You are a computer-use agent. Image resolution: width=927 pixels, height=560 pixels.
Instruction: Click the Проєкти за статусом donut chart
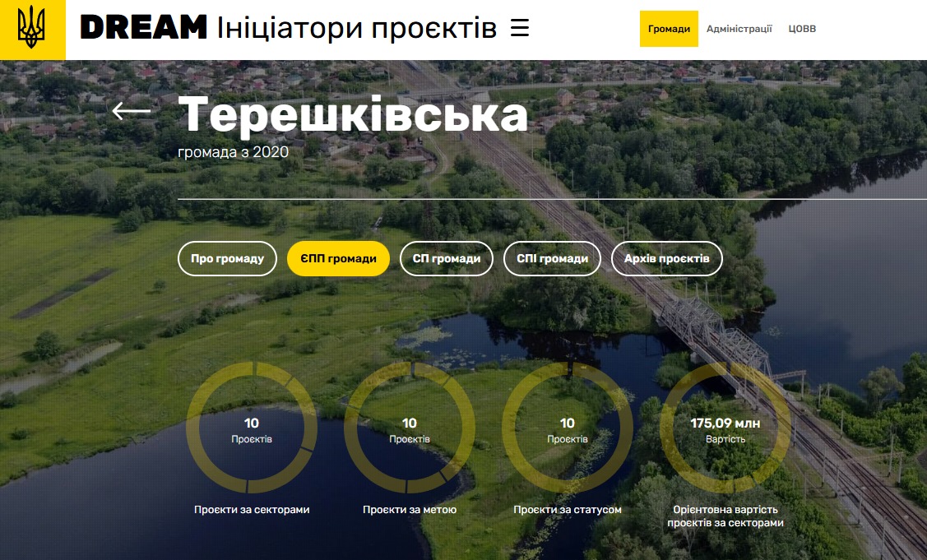[x=568, y=428]
